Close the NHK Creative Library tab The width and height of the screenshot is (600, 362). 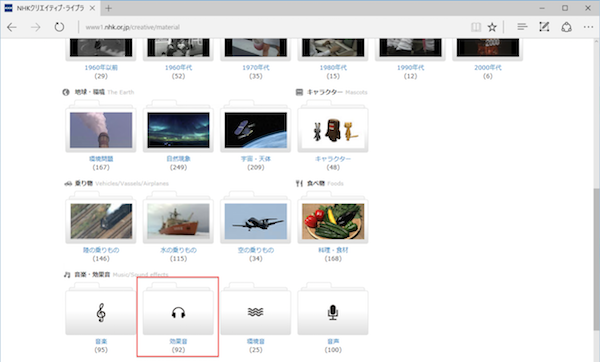coord(92,8)
